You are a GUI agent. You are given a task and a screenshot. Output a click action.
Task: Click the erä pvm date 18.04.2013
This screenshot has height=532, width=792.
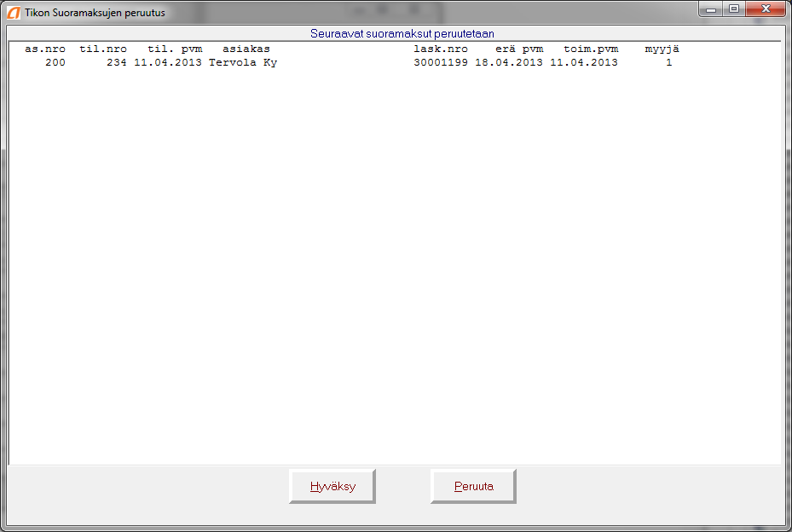coord(509,62)
